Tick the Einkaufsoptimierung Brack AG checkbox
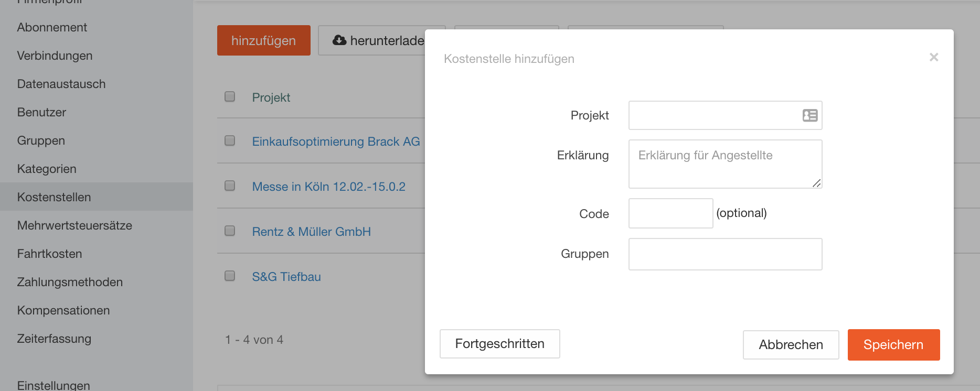The image size is (980, 391). click(x=230, y=140)
